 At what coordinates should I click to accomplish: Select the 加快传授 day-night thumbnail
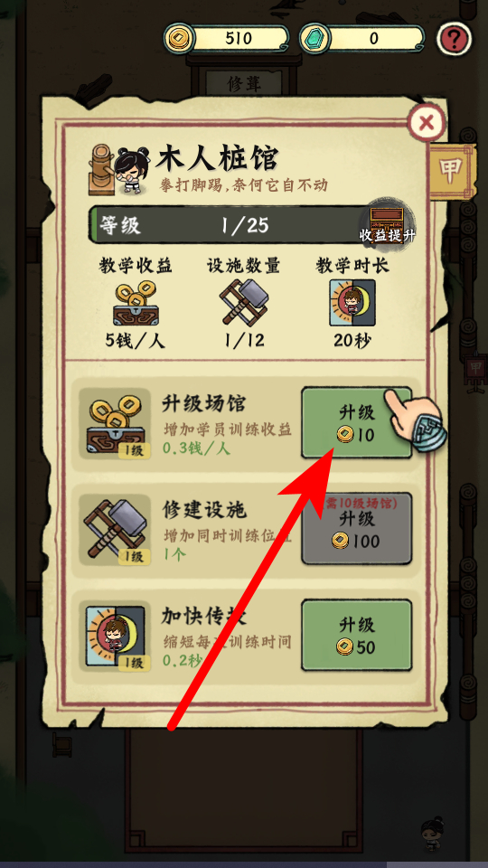pos(115,636)
